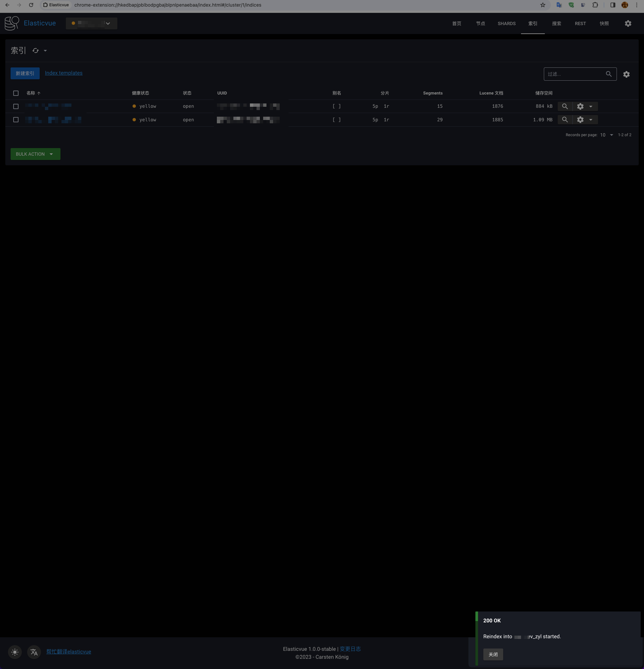Click the 新建索引 button
This screenshot has width=644, height=669.
click(x=25, y=73)
